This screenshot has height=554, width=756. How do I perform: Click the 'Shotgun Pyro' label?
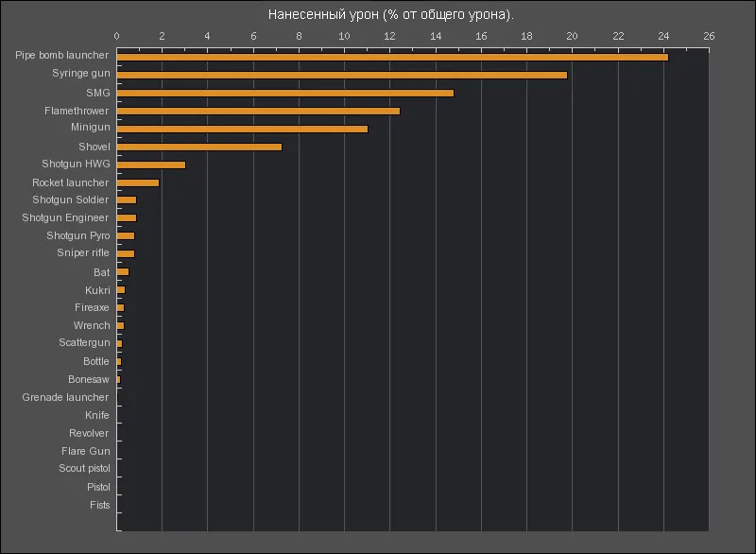click(x=78, y=235)
